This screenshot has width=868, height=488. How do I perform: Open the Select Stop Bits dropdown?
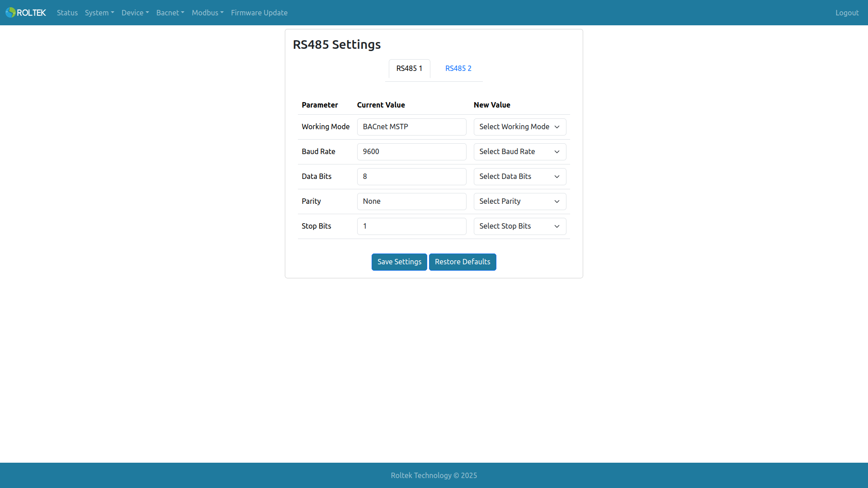pos(520,226)
